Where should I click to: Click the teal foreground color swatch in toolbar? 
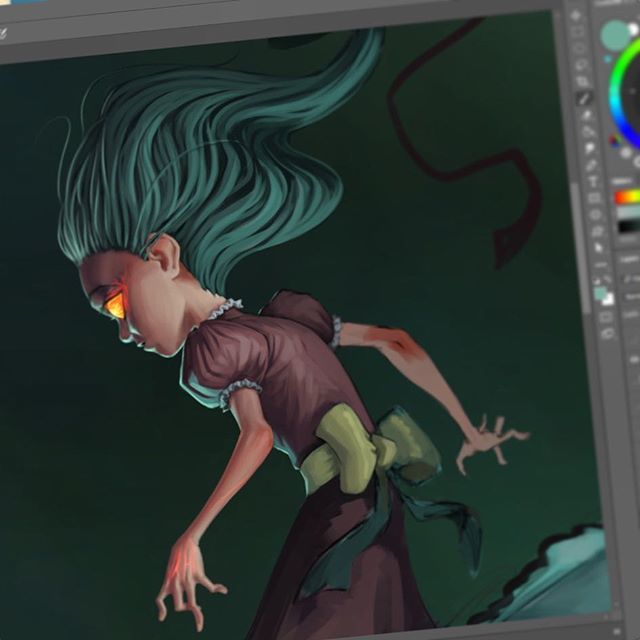599,293
